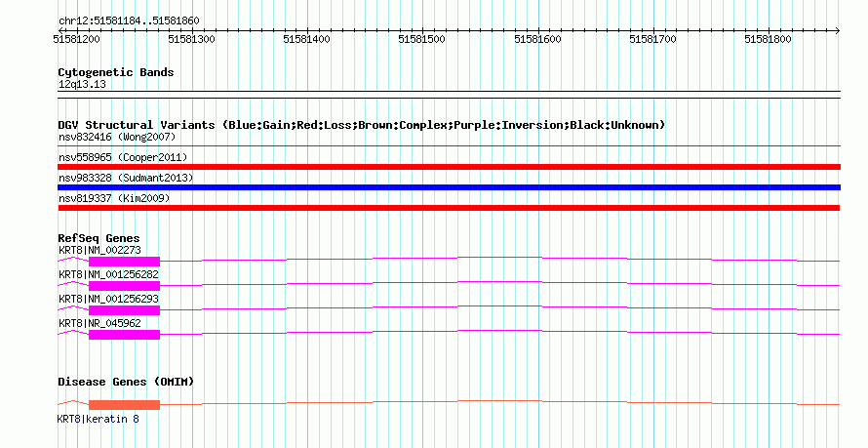The image size is (868, 448).
Task: Select the DGV Structural Variants track title
Action: pyautogui.click(x=362, y=125)
